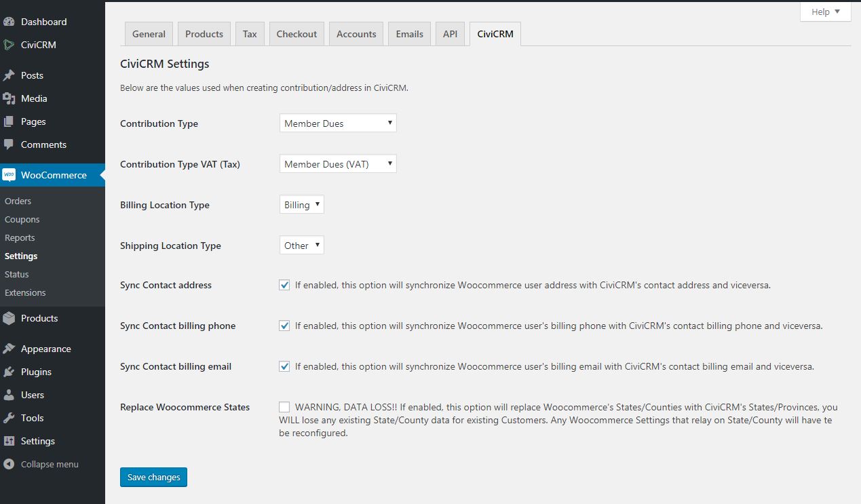The image size is (861, 504).
Task: Click the Billing Location Type label
Action: coord(165,205)
